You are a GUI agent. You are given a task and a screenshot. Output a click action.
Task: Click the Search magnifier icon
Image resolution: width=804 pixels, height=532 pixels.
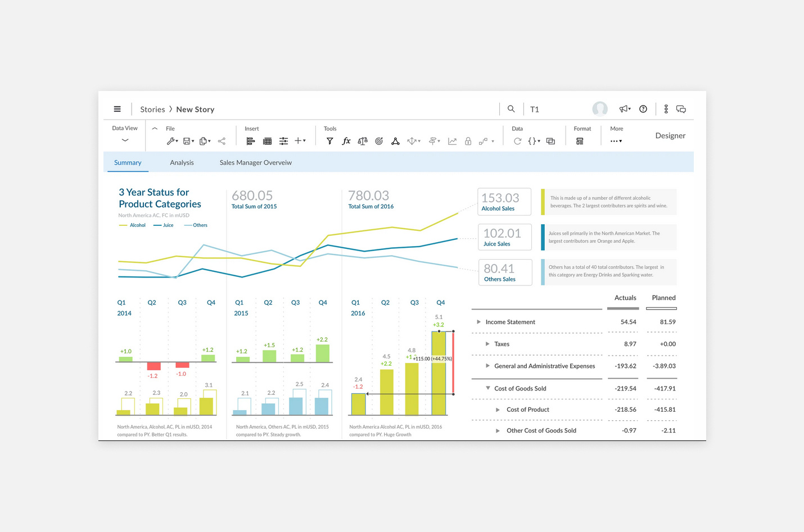[511, 109]
